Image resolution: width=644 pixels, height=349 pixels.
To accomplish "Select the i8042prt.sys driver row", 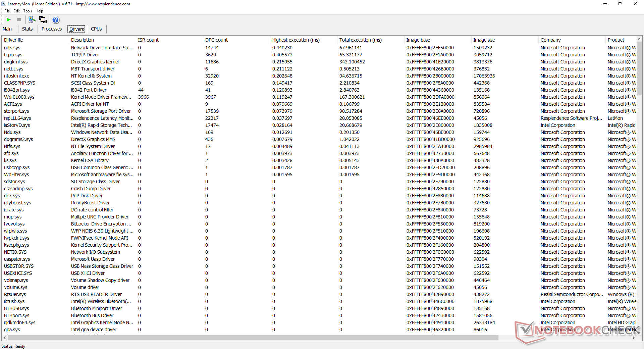I will 319,90.
